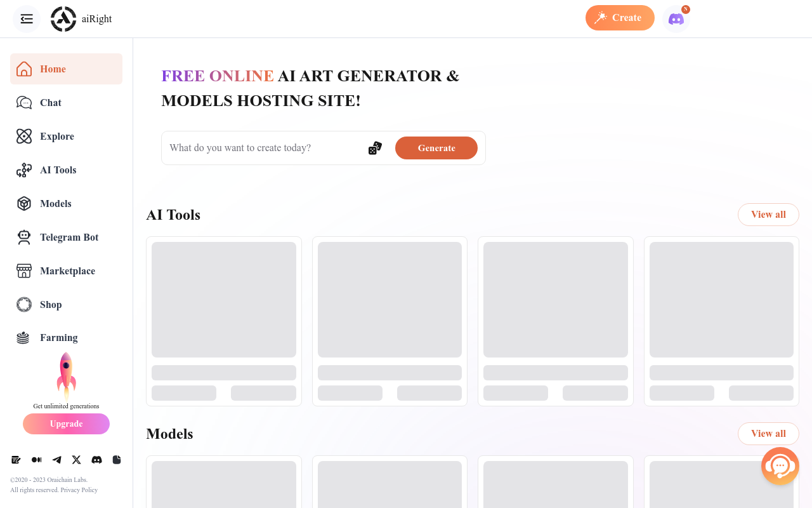Click the '©2020 - 2023 Oraichain Labs.' text
Screen dimensions: 812x508
click(x=49, y=480)
